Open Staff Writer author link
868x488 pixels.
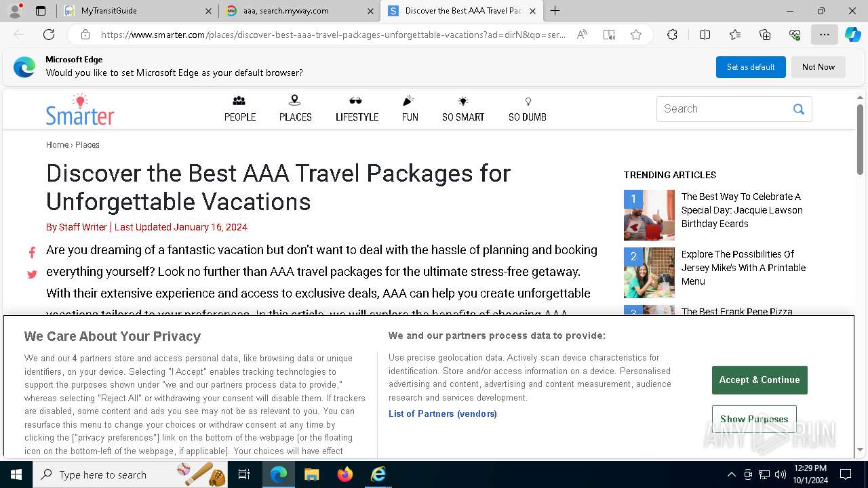83,227
